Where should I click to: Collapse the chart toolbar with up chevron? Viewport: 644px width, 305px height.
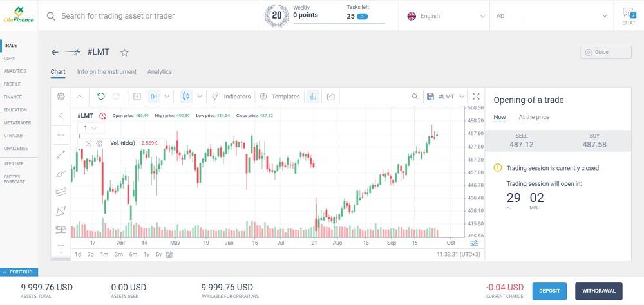click(80, 97)
